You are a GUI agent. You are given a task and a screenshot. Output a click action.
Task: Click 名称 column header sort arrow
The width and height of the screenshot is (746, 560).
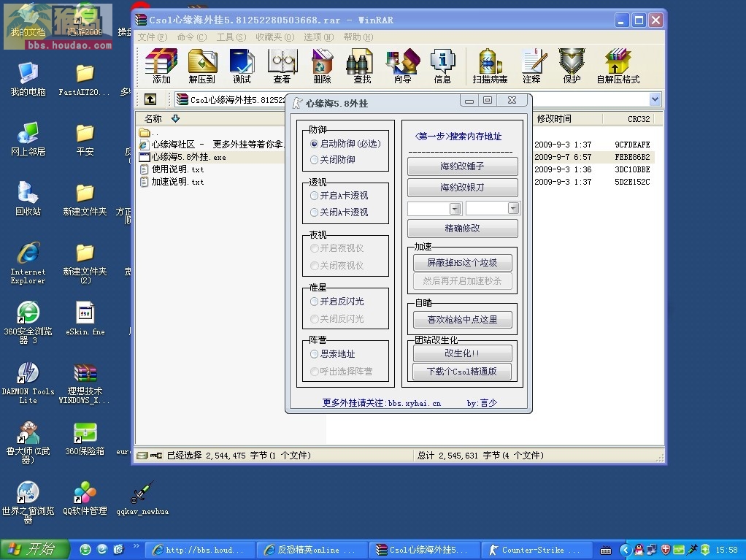pos(176,118)
